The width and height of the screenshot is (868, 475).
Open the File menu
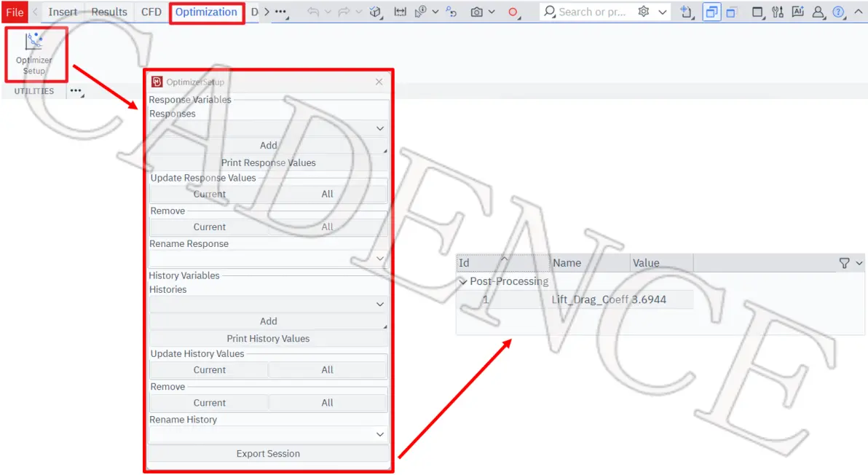click(15, 12)
